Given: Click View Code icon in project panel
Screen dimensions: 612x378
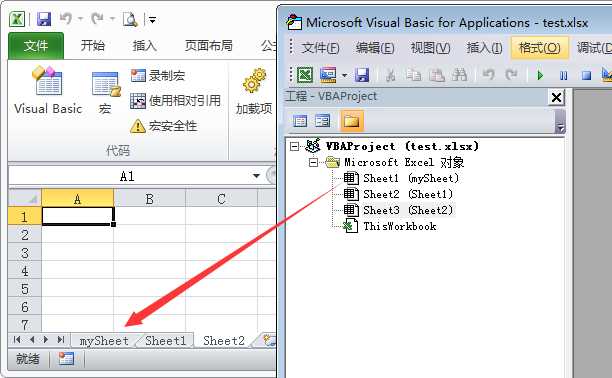Looking at the screenshot, I should tap(300, 121).
